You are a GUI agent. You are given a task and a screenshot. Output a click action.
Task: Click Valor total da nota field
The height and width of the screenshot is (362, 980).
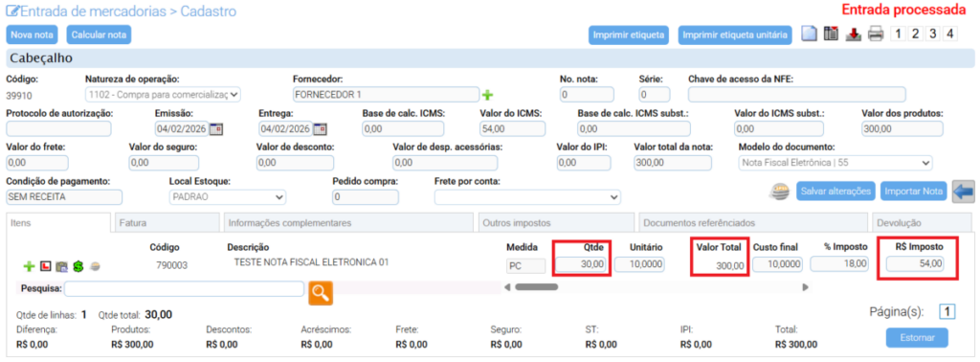(x=673, y=163)
